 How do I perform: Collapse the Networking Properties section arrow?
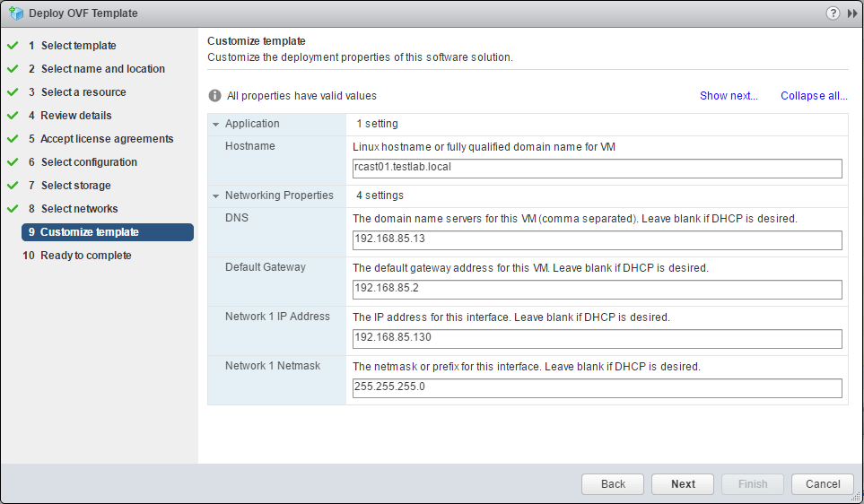[x=215, y=196]
